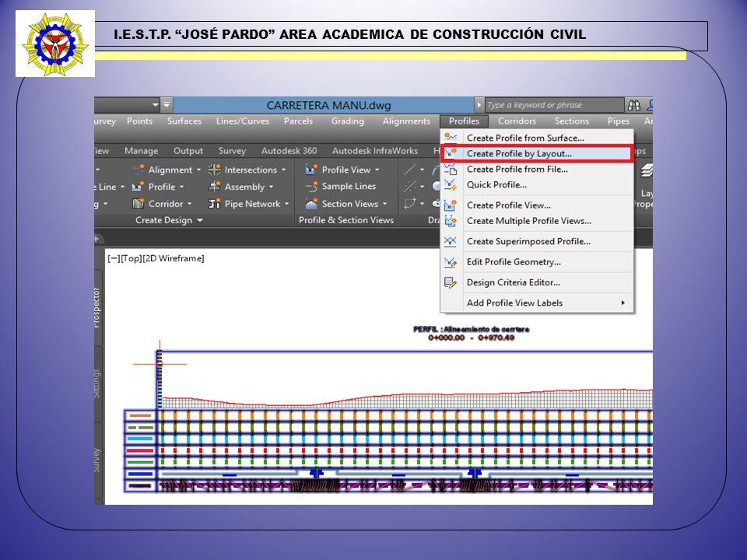The image size is (747, 560).
Task: Open the Settings side tab
Action: 96,383
